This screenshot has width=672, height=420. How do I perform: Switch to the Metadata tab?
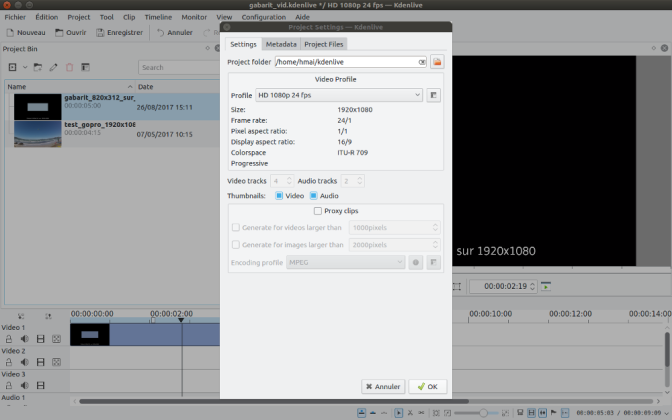point(281,44)
